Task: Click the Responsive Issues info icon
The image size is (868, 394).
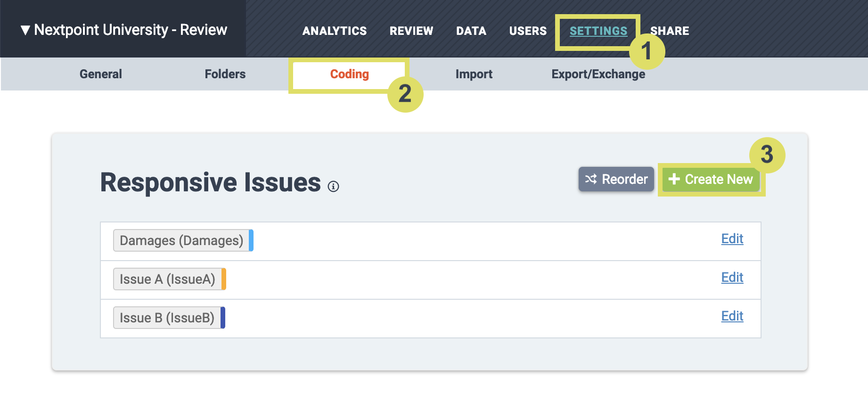Action: pyautogui.click(x=334, y=187)
